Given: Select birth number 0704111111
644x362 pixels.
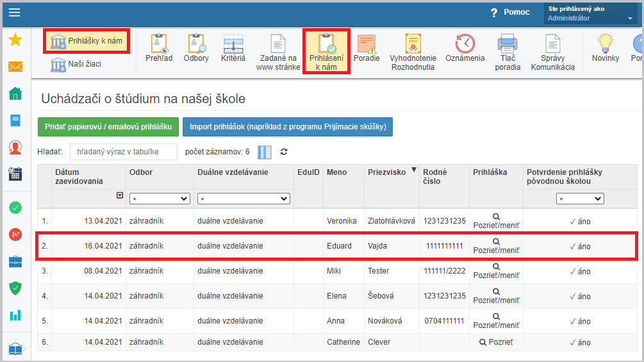Looking at the screenshot, I should click(x=445, y=322).
